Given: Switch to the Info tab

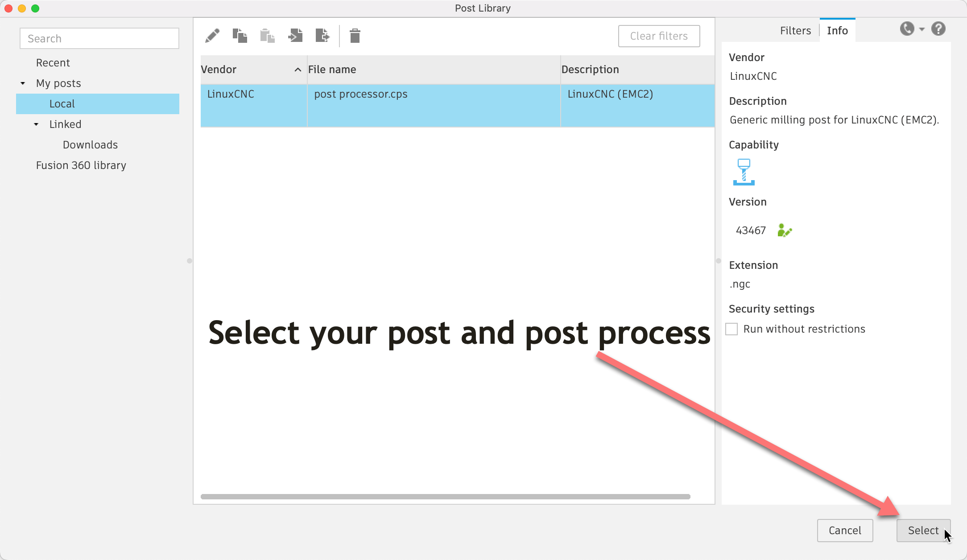Looking at the screenshot, I should point(837,30).
